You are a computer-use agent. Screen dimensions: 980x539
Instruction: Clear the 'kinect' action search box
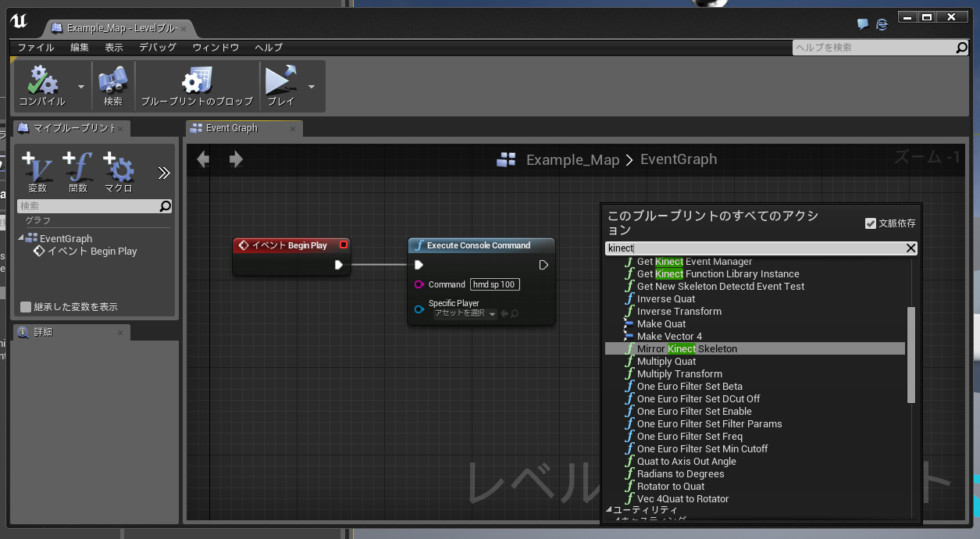pos(911,248)
